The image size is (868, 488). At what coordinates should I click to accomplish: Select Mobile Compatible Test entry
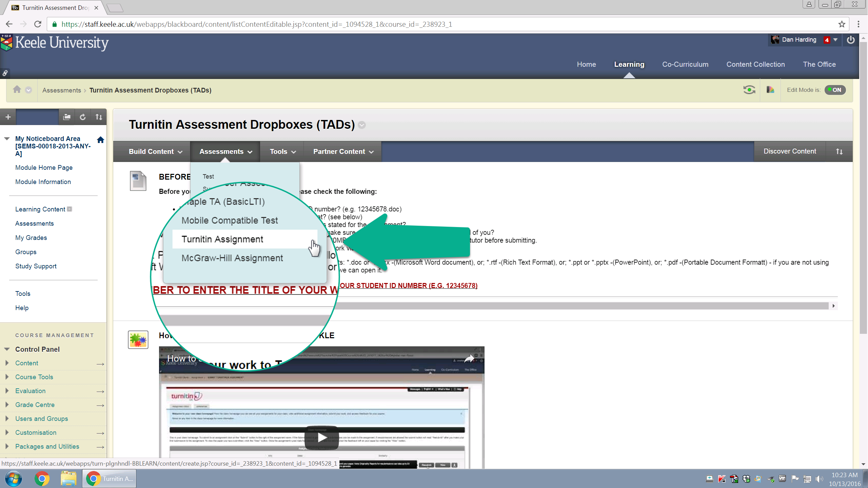coord(230,220)
